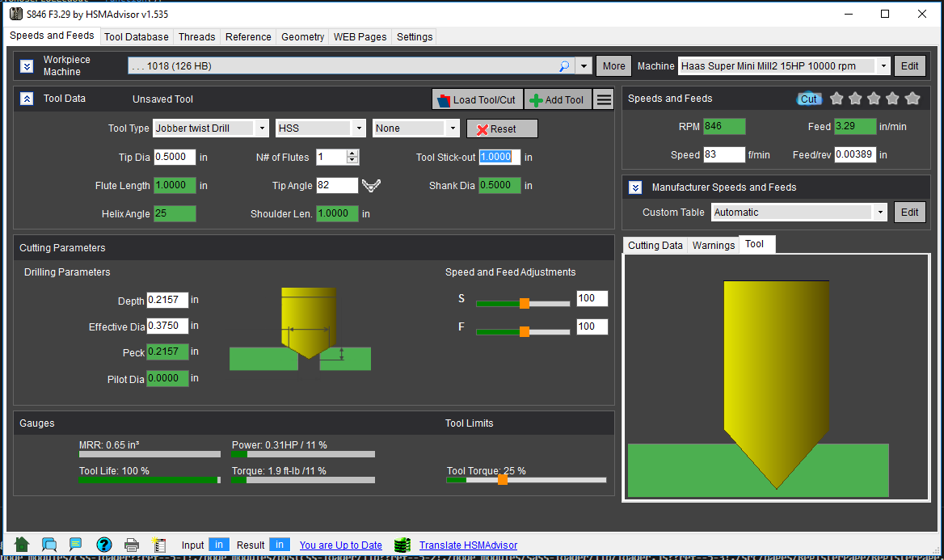Click the Reset button
The width and height of the screenshot is (944, 560).
(502, 128)
